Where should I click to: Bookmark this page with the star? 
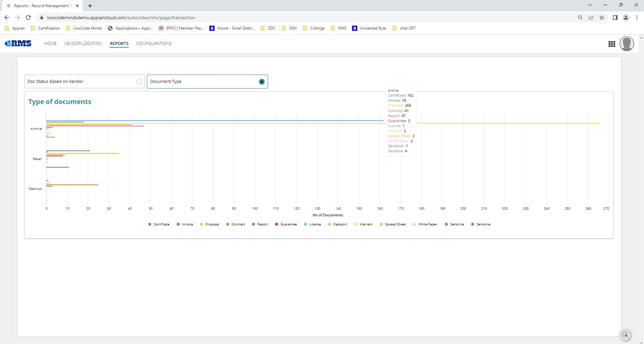[x=602, y=17]
